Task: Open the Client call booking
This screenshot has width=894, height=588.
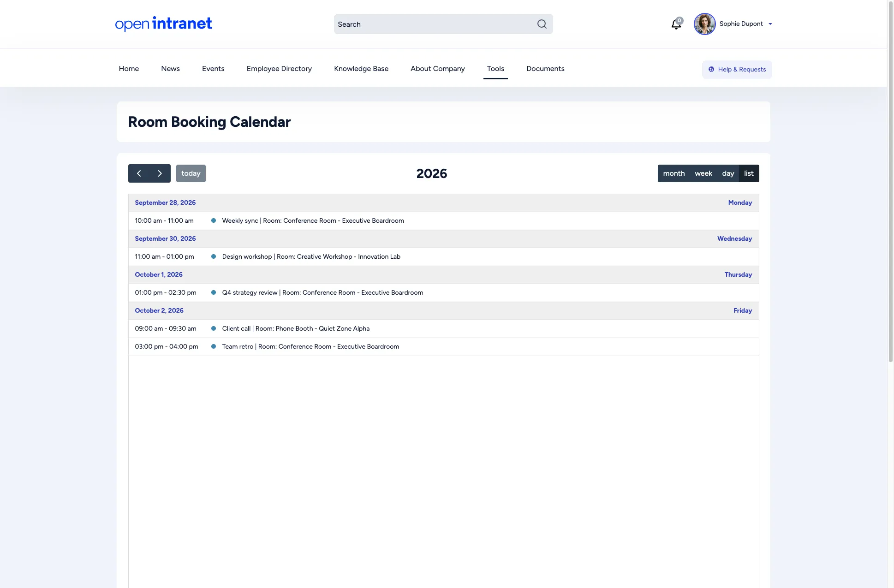Action: click(x=296, y=329)
